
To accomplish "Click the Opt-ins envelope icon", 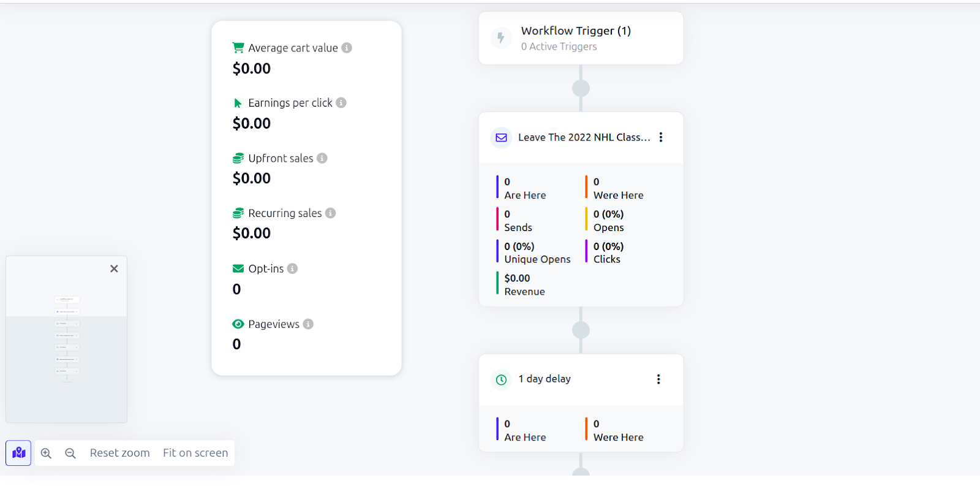I will click(x=238, y=268).
